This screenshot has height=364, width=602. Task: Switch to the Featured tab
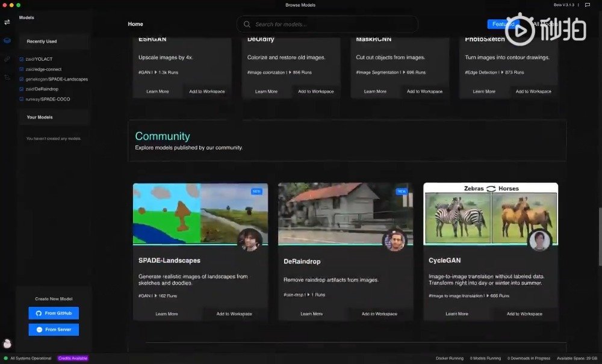[x=503, y=24]
